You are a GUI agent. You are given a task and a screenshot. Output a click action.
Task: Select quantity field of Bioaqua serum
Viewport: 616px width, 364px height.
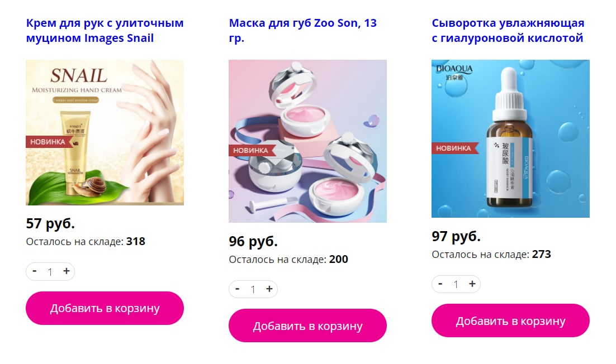pyautogui.click(x=456, y=284)
